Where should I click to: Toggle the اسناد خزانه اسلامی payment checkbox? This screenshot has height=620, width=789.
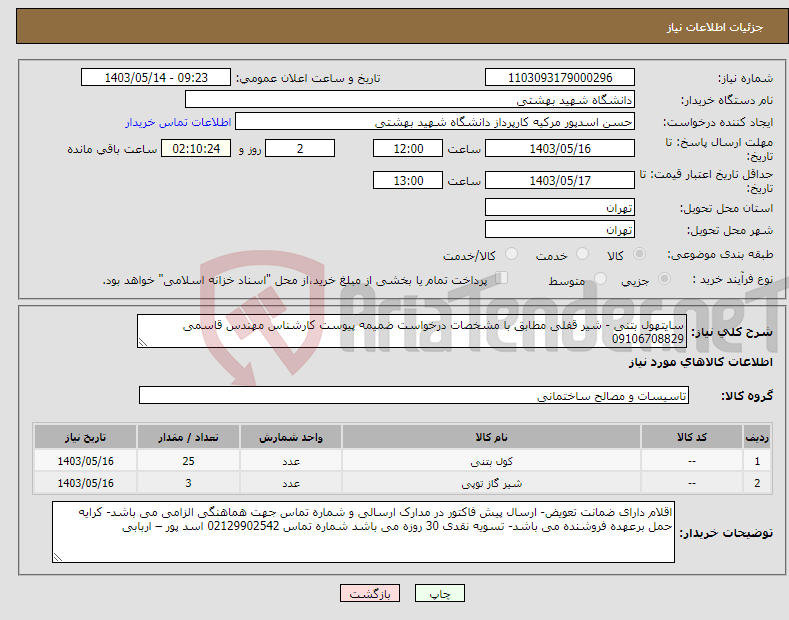pos(502,278)
